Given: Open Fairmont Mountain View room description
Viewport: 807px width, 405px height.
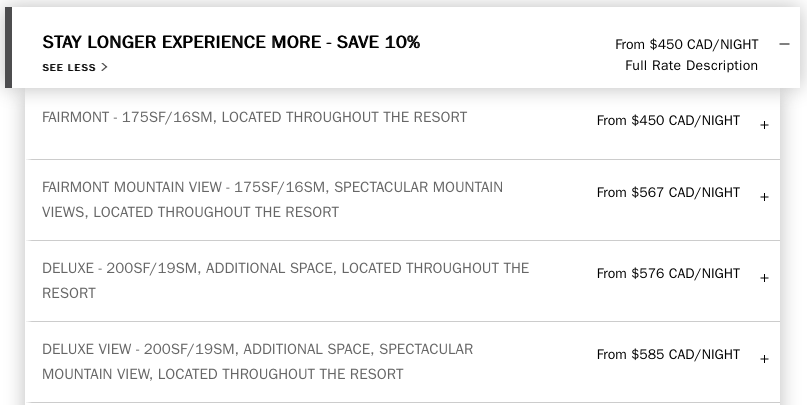Looking at the screenshot, I should tap(272, 199).
